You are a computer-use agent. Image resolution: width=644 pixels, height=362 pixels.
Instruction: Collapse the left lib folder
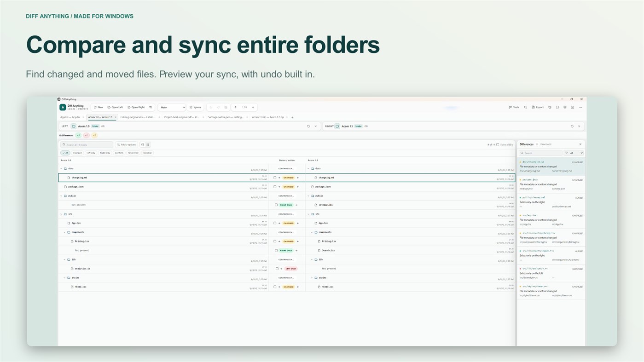click(64, 259)
